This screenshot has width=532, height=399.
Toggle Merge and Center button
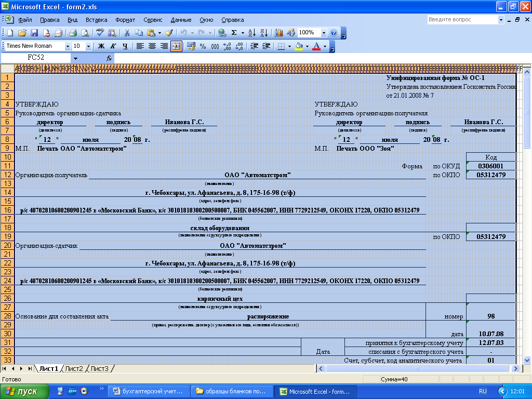click(176, 46)
